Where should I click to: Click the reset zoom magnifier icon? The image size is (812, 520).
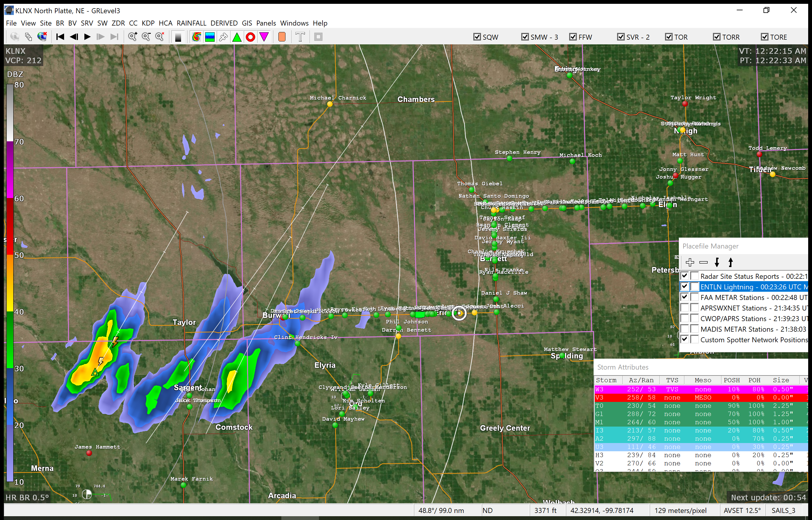[x=160, y=37]
